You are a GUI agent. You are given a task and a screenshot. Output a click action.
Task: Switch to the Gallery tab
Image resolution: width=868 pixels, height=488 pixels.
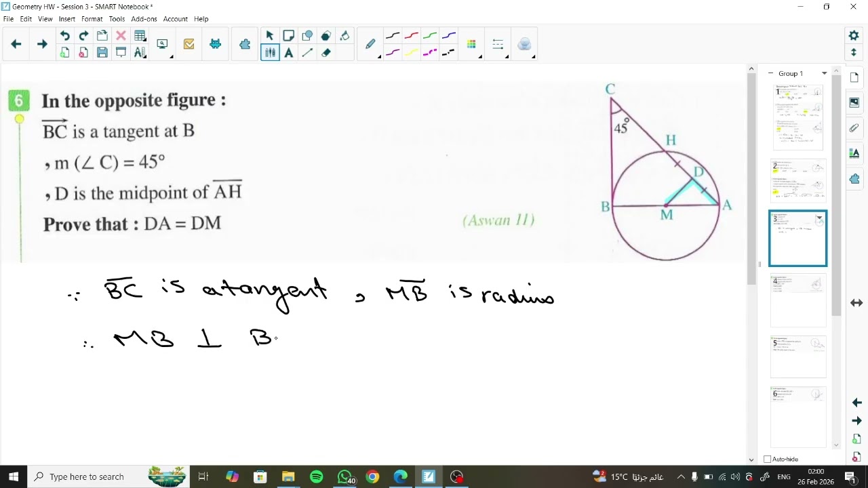pyautogui.click(x=854, y=102)
